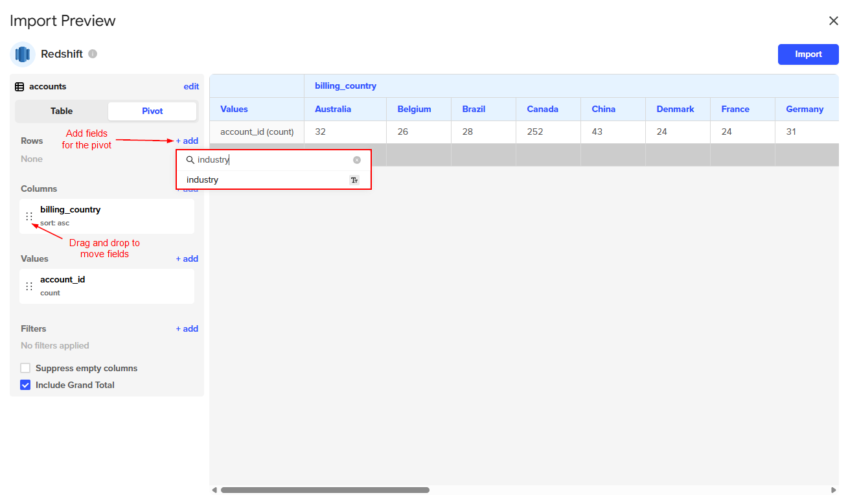Screen dimensions: 848x504
Task: Add a field to Values
Action: tap(187, 258)
